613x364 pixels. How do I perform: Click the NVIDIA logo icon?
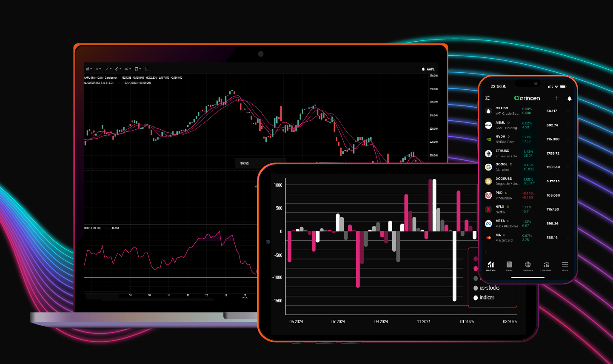488,139
